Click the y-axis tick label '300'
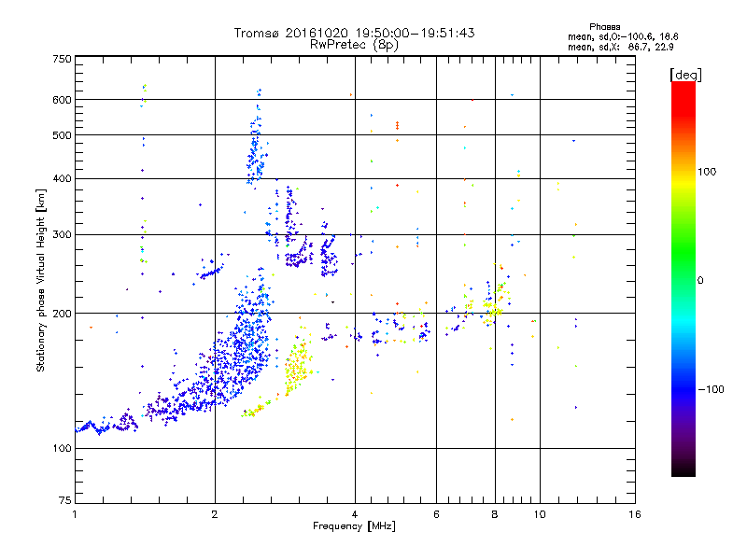Viewport: 747px width, 560px height. [x=62, y=235]
